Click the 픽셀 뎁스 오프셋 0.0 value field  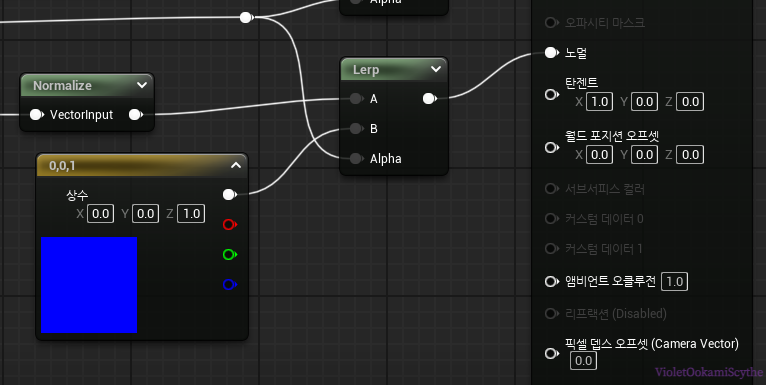583,361
